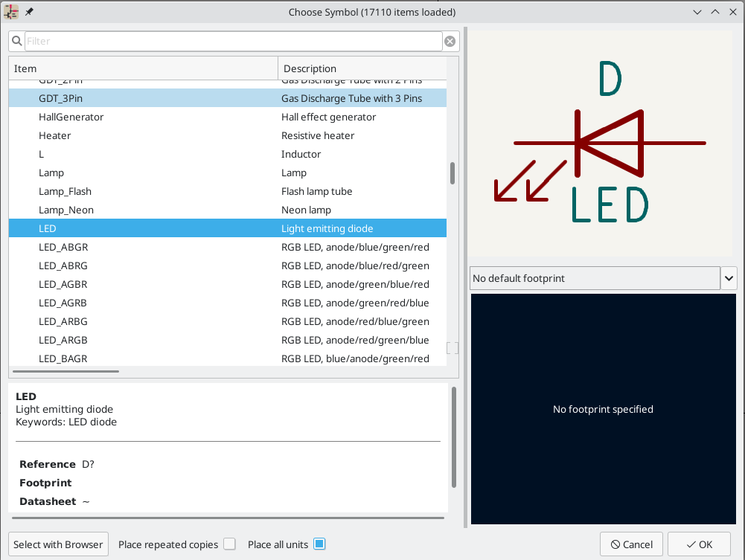The width and height of the screenshot is (745, 560).
Task: Confirm symbol choice with OK
Action: coord(698,544)
